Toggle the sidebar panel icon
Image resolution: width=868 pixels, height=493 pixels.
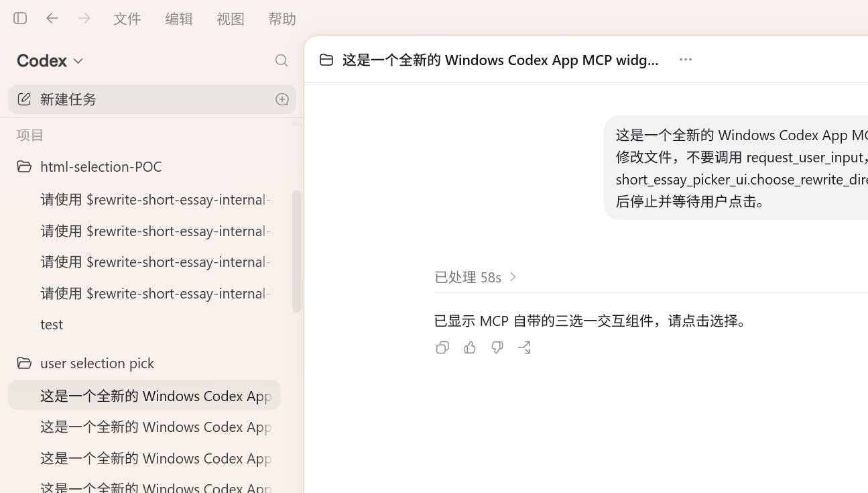20,18
